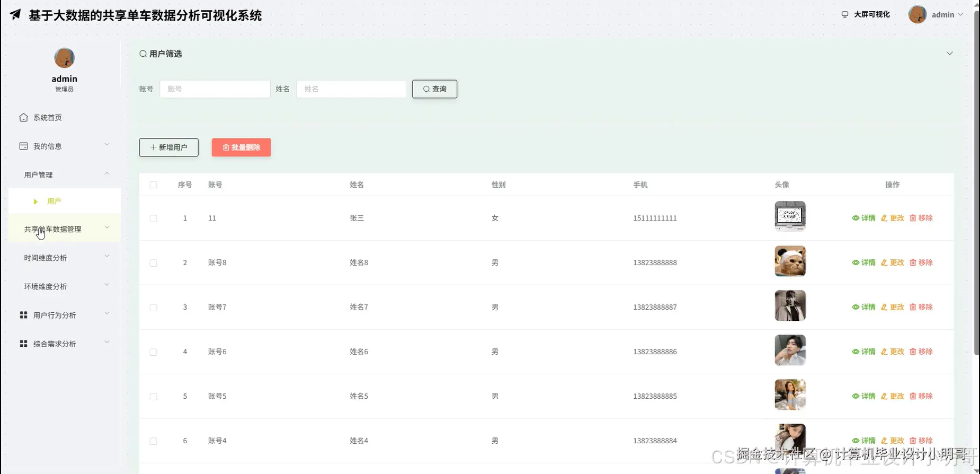The width and height of the screenshot is (980, 474).
Task: Check the checkbox for row 账号4
Action: 153,441
